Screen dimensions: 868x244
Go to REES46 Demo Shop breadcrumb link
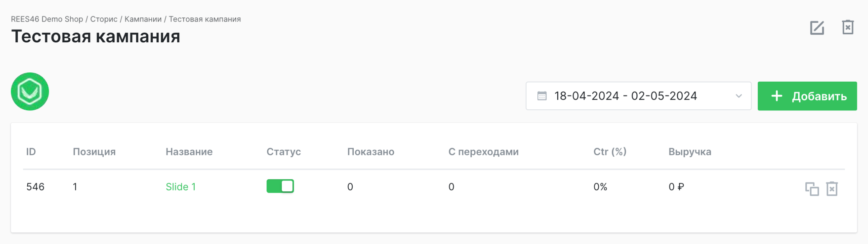point(46,18)
